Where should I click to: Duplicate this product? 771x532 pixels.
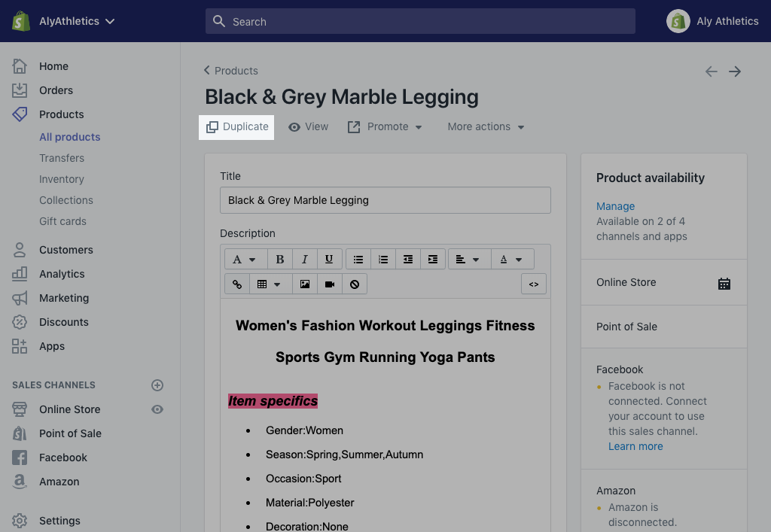[x=236, y=127]
